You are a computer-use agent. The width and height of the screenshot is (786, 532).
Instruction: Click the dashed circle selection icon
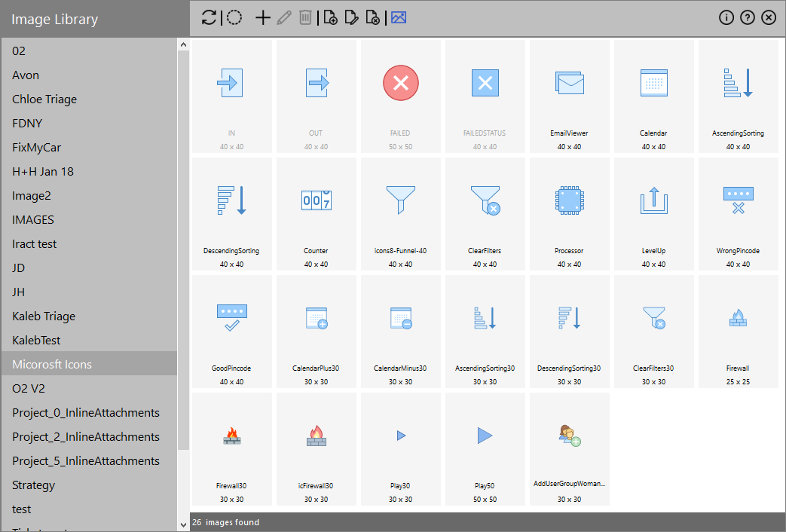pyautogui.click(x=234, y=17)
